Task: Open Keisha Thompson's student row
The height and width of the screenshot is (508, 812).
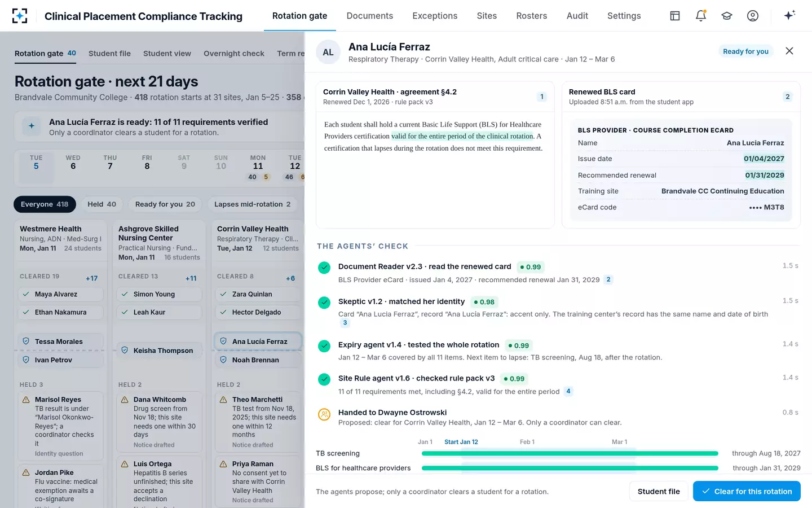Action: click(x=158, y=351)
